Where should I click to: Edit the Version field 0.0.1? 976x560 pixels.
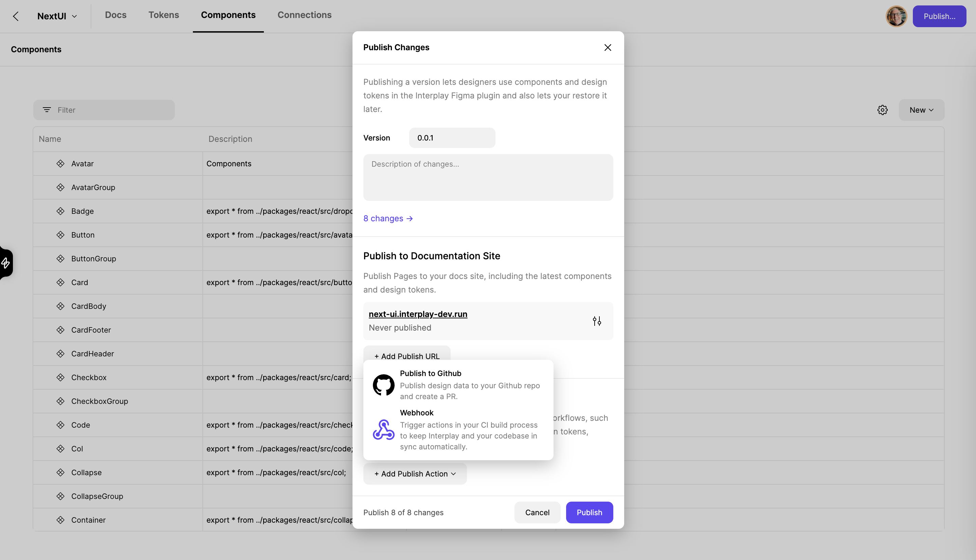[452, 138]
